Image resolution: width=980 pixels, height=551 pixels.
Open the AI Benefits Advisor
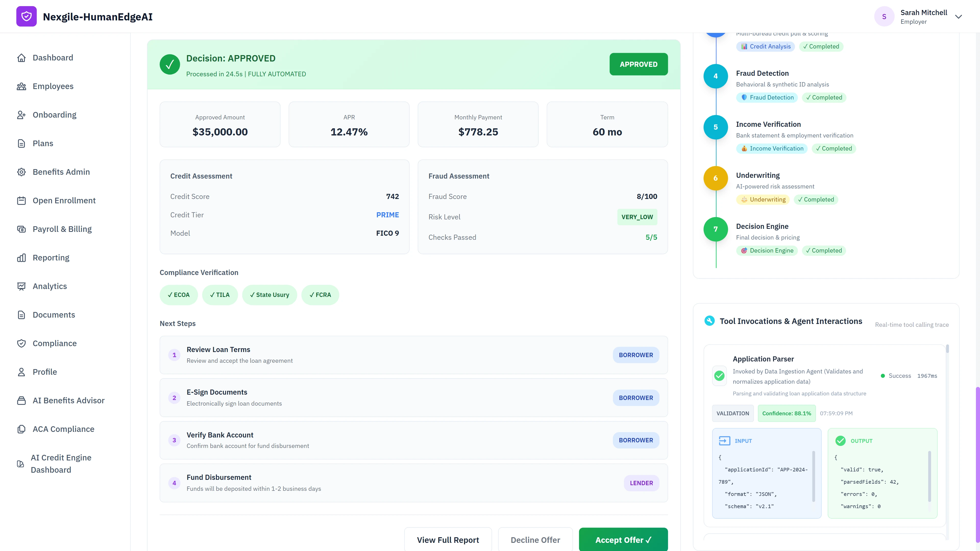(68, 400)
